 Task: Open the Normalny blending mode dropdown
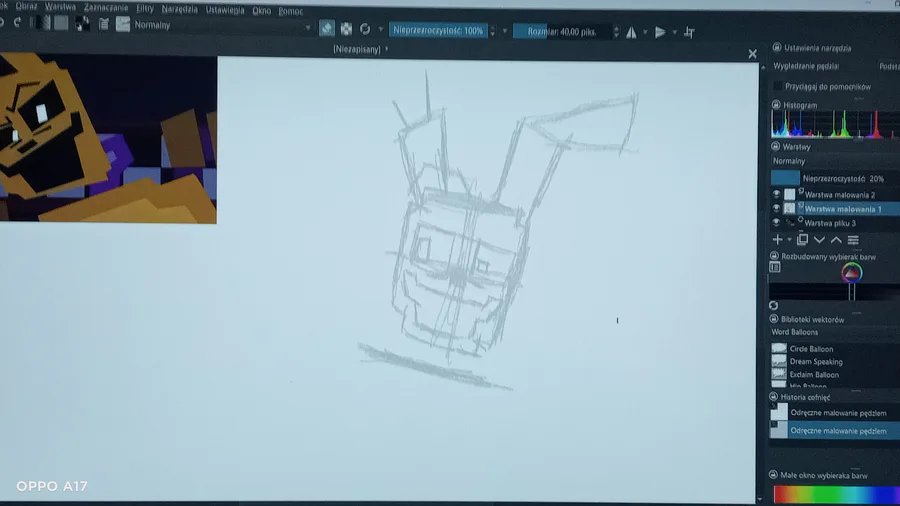click(x=222, y=26)
